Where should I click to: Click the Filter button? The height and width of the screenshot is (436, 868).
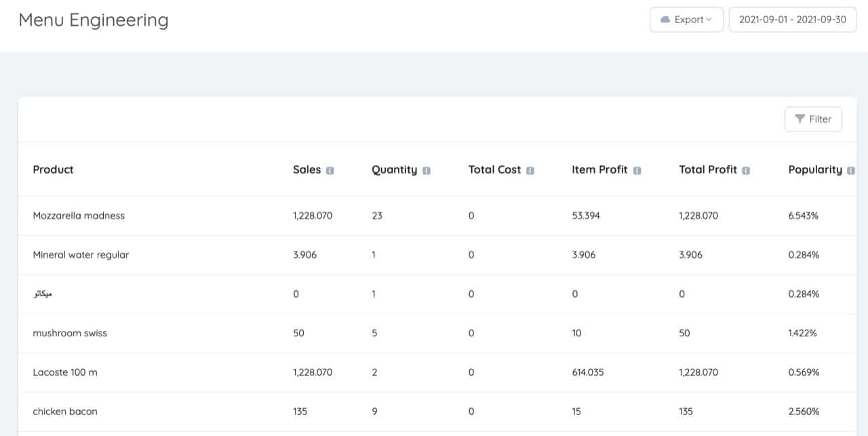coord(813,119)
